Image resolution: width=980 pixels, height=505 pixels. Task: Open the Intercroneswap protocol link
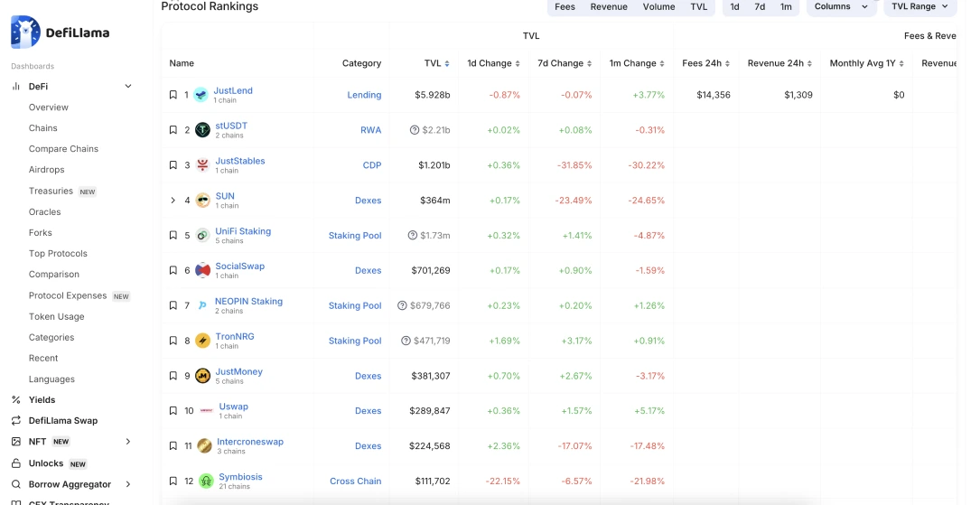[x=250, y=442]
